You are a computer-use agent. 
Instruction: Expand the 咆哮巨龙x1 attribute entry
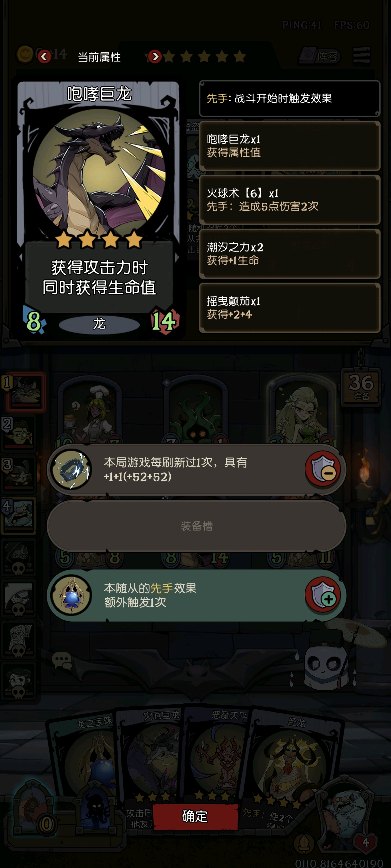coord(290,146)
